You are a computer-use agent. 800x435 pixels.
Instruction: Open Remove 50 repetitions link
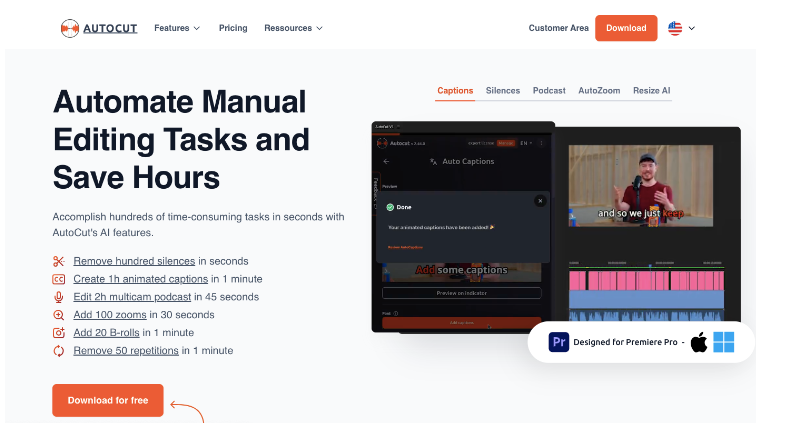pyautogui.click(x=126, y=350)
